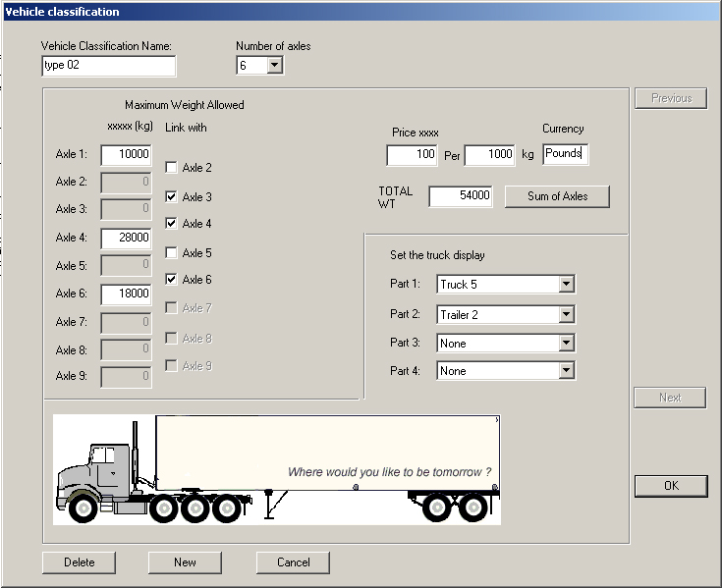
Task: Click the Axle 6 weight field
Action: point(126,294)
